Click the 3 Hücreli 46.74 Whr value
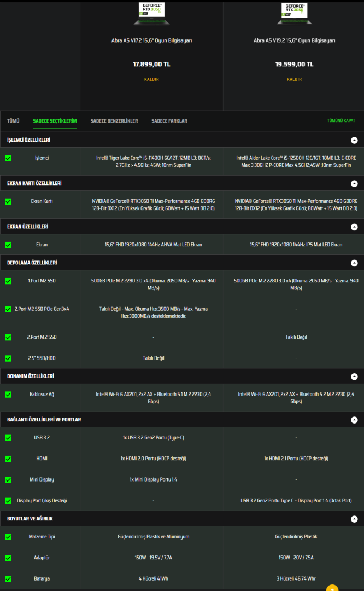The image size is (364, 591). point(296,578)
